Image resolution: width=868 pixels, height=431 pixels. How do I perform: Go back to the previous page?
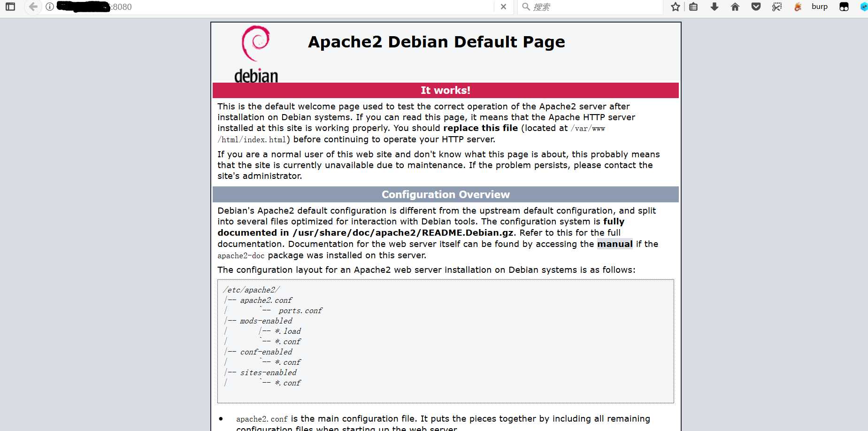[x=33, y=7]
